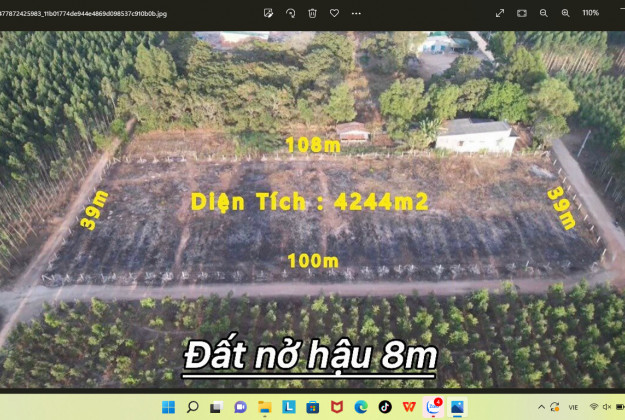Zoom out using the minus magnifier
Screen dimensions: 625x420
544,13
